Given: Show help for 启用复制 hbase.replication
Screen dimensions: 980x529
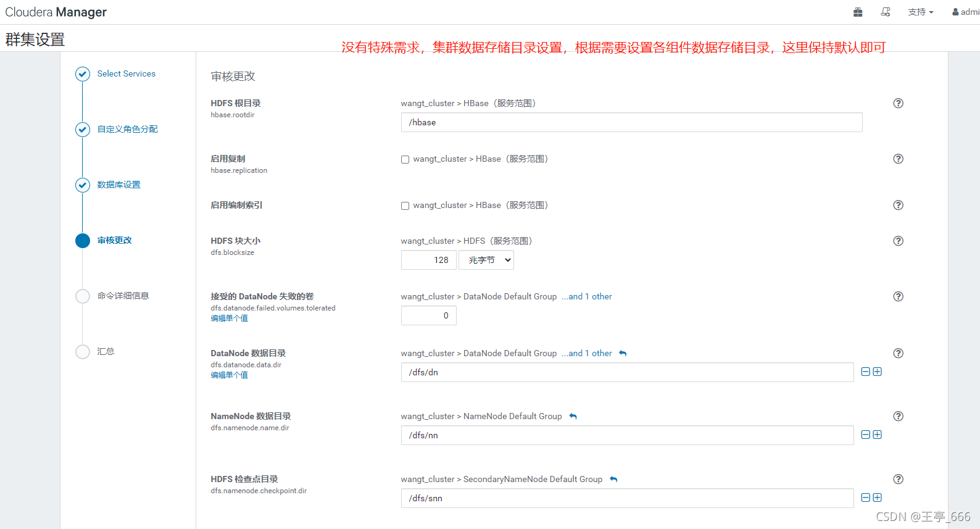Looking at the screenshot, I should (899, 159).
